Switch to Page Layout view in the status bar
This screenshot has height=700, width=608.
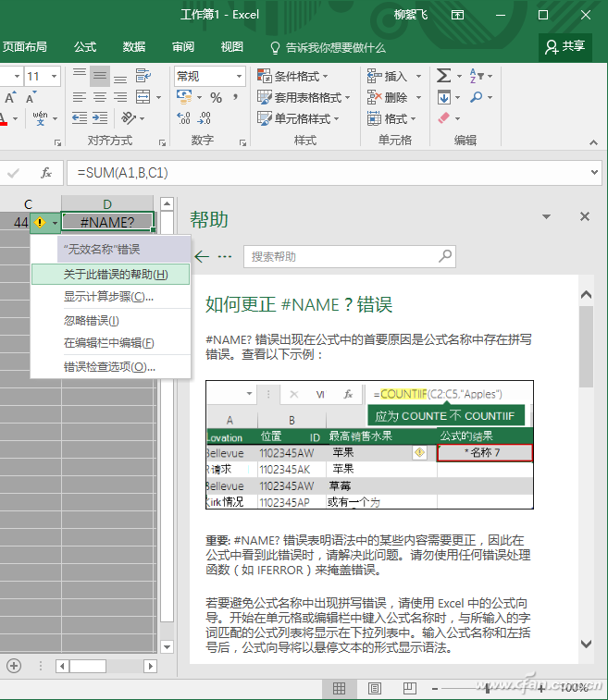[x=375, y=688]
